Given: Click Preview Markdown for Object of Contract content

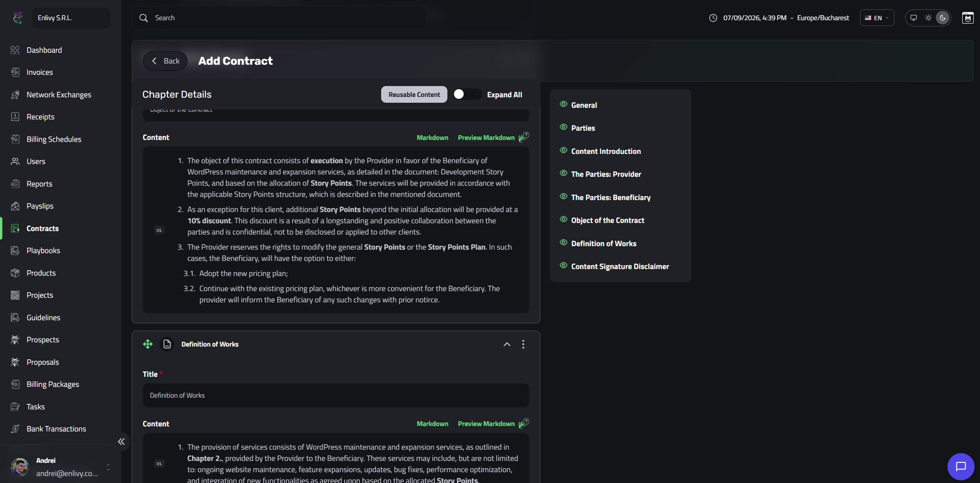Looking at the screenshot, I should [x=486, y=138].
